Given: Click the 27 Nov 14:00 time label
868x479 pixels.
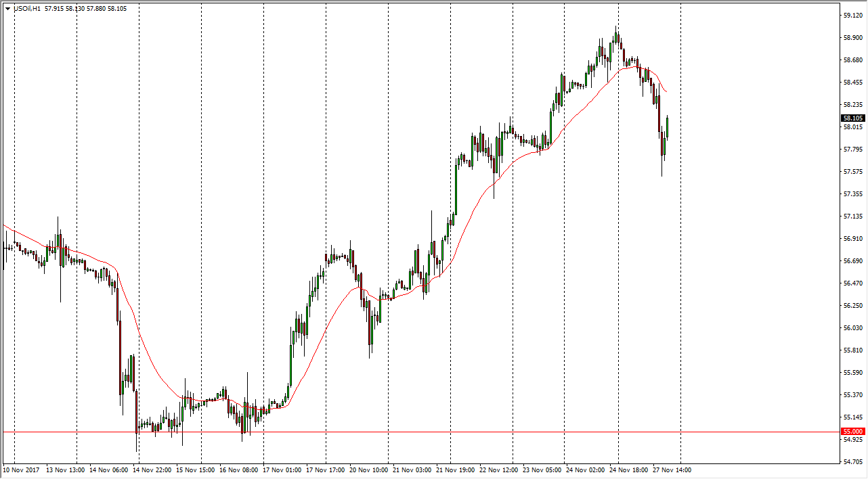Looking at the screenshot, I should point(672,470).
